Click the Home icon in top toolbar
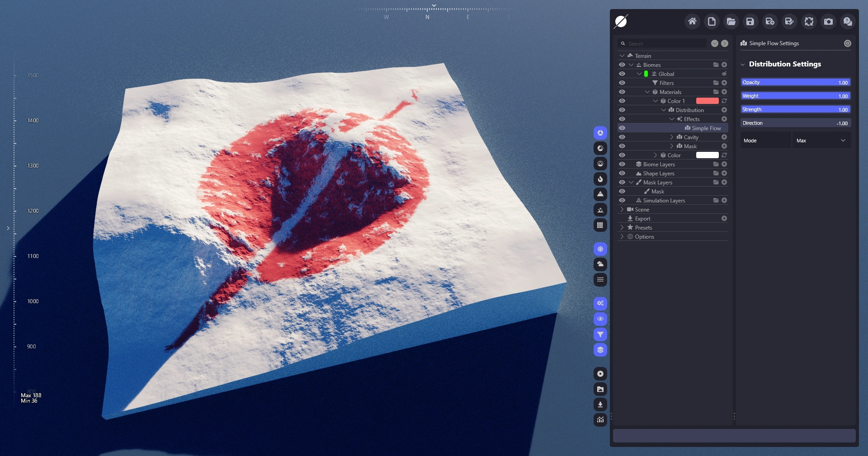 [692, 21]
